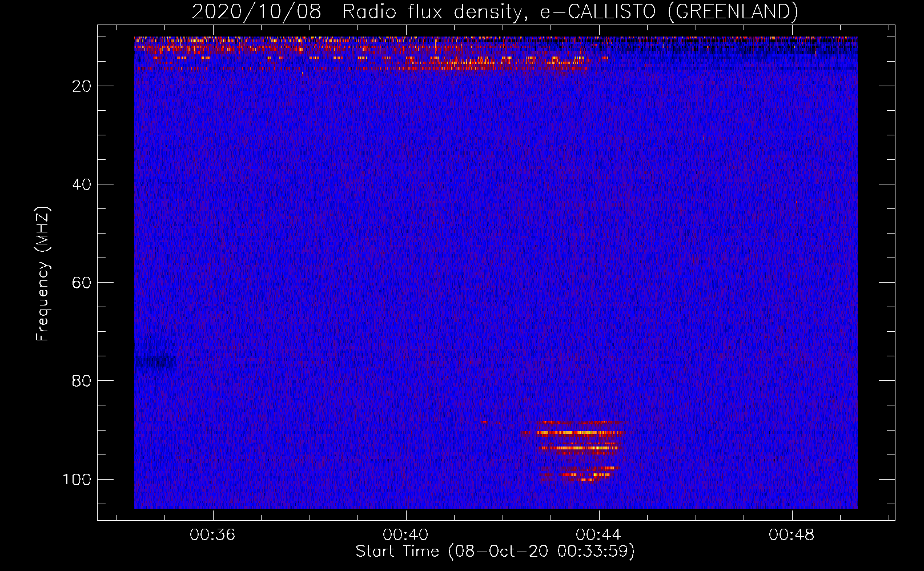Click the 00:36 time tick label
This screenshot has height=571, width=924.
coord(212,535)
